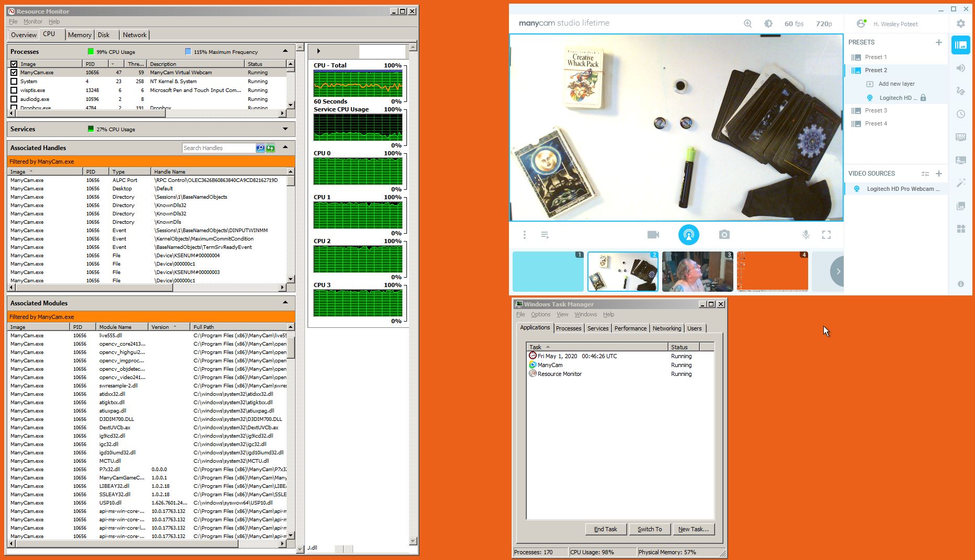Viewport: 975px width, 560px height.
Task: Open the ManyCam gallery sidebar panel
Action: point(961,206)
